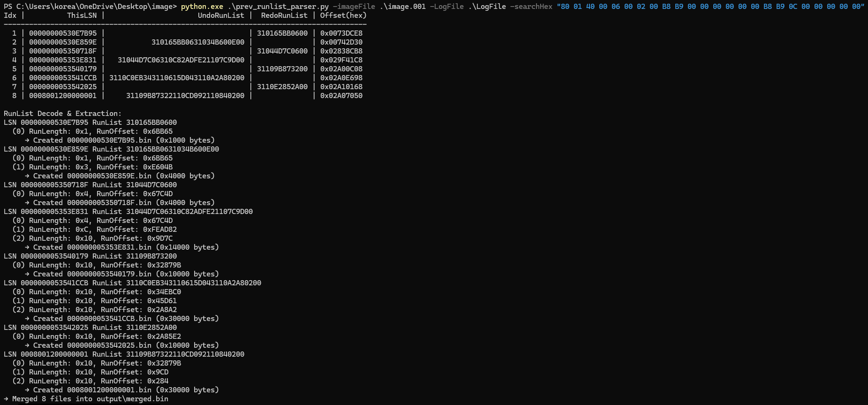
Task: Click redo runlist 3110E2852A00 in table row 7
Action: coord(282,87)
